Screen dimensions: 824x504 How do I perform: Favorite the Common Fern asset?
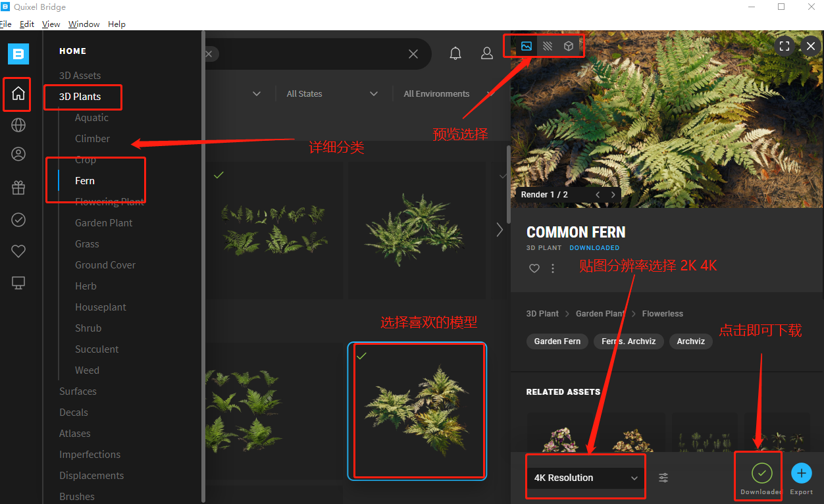pyautogui.click(x=534, y=268)
